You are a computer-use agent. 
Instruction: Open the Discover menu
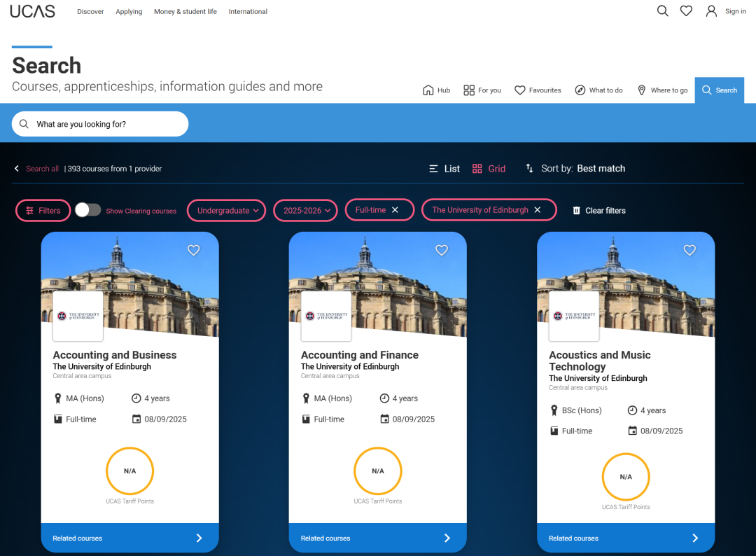[90, 12]
